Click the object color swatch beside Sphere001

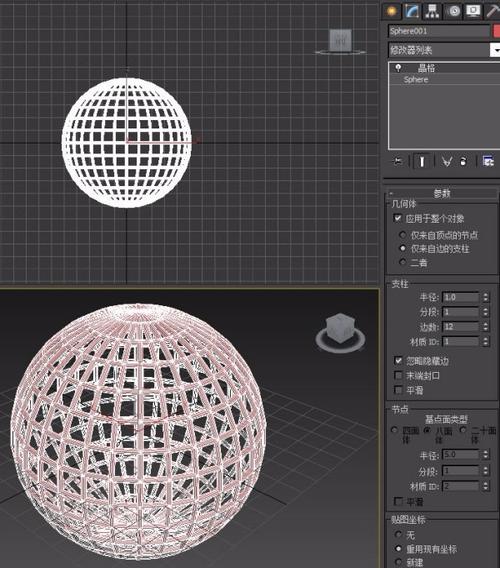[x=496, y=31]
